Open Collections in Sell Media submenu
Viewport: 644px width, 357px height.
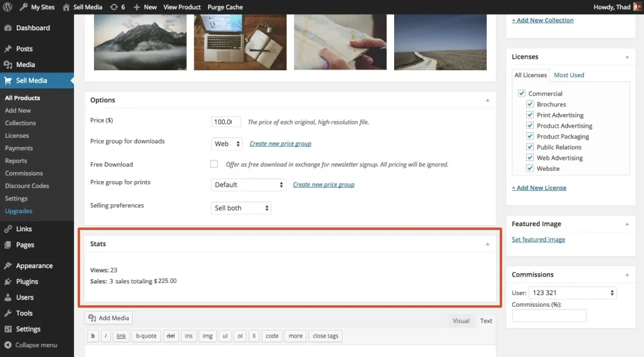(x=21, y=123)
